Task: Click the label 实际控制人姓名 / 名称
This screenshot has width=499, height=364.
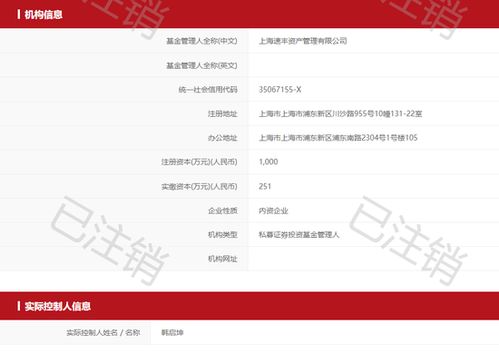Action: click(103, 333)
